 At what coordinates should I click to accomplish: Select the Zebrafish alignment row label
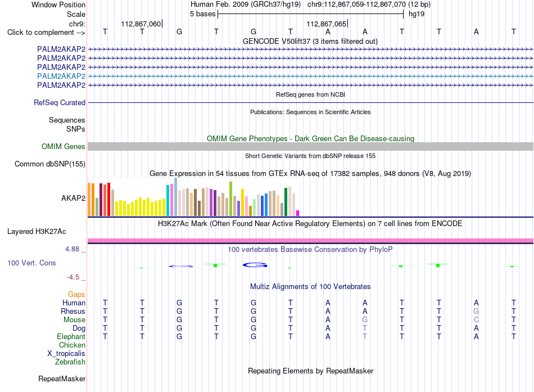pyautogui.click(x=70, y=362)
